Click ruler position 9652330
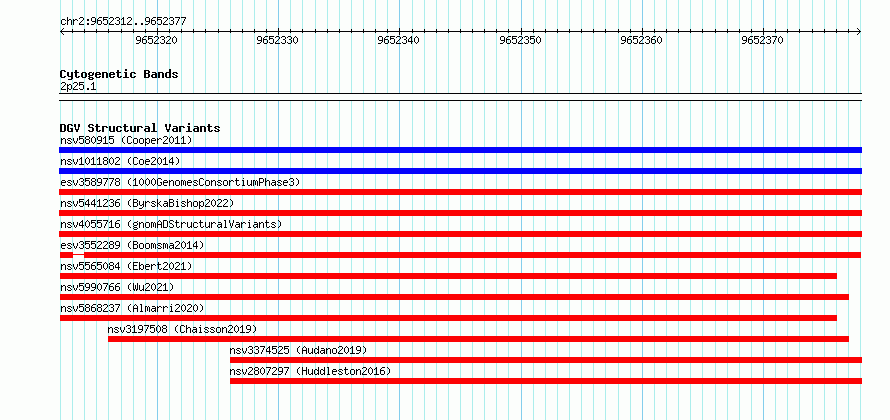Screen dimensions: 890x420 pyautogui.click(x=277, y=40)
